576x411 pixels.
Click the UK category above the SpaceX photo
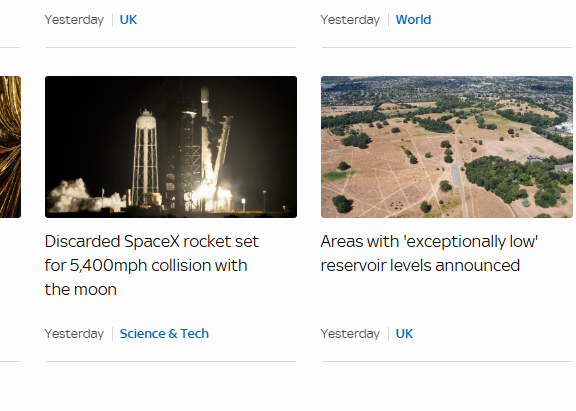(x=128, y=19)
